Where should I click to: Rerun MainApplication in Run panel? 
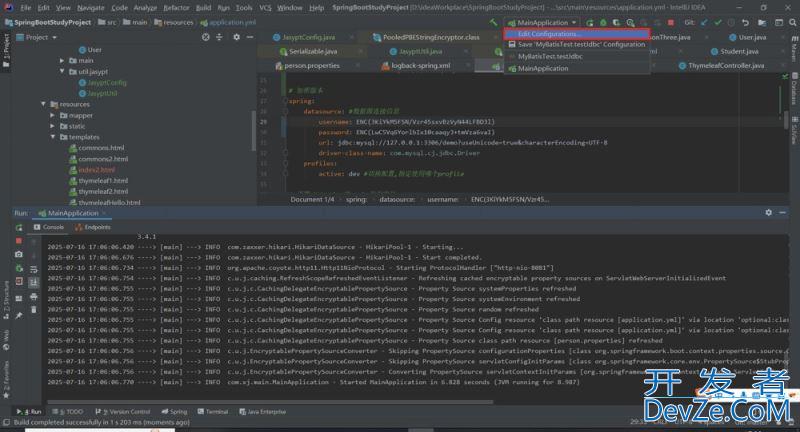click(19, 227)
